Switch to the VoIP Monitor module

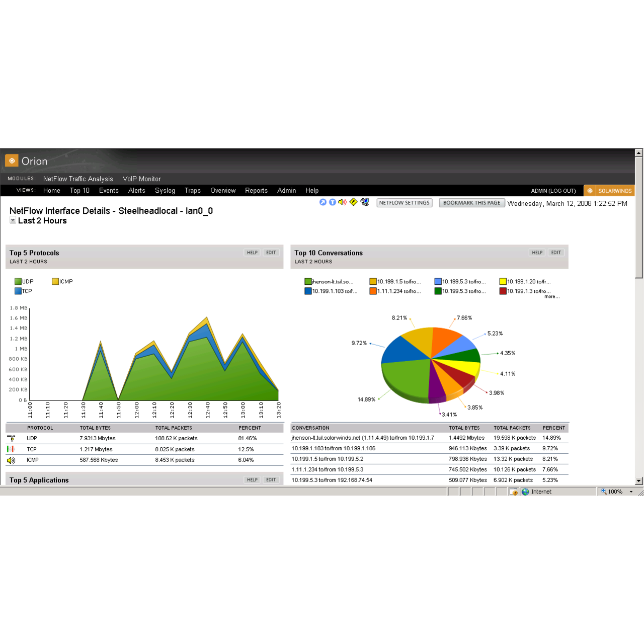tap(141, 179)
